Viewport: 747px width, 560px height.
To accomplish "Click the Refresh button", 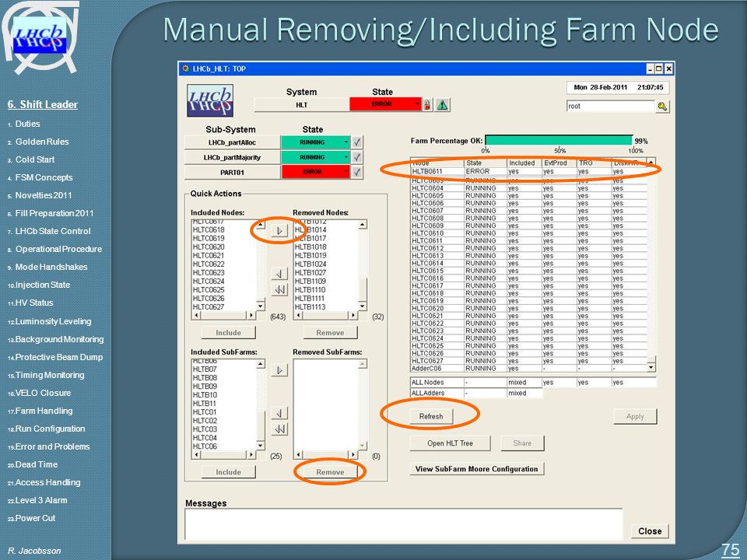I will coord(431,416).
